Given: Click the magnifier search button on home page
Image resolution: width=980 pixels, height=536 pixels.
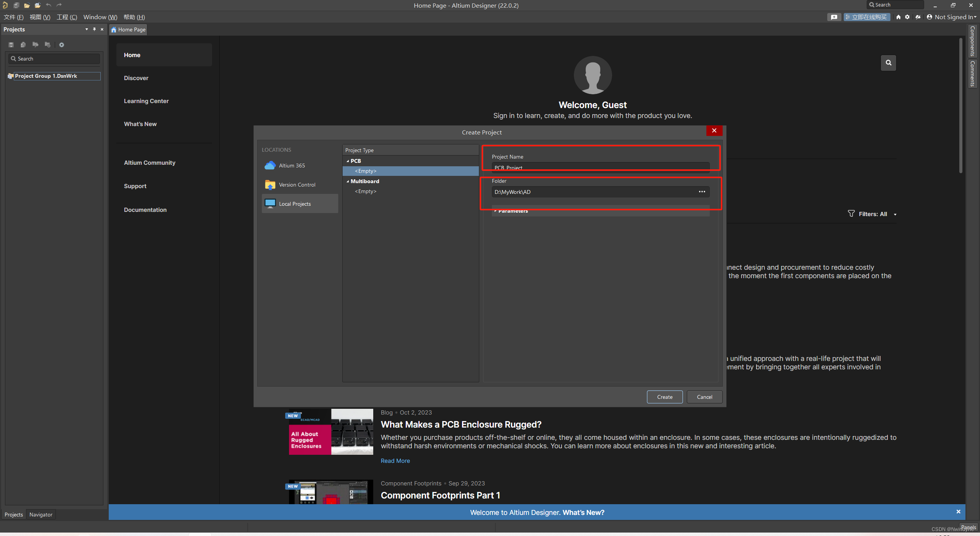Looking at the screenshot, I should click(x=888, y=63).
